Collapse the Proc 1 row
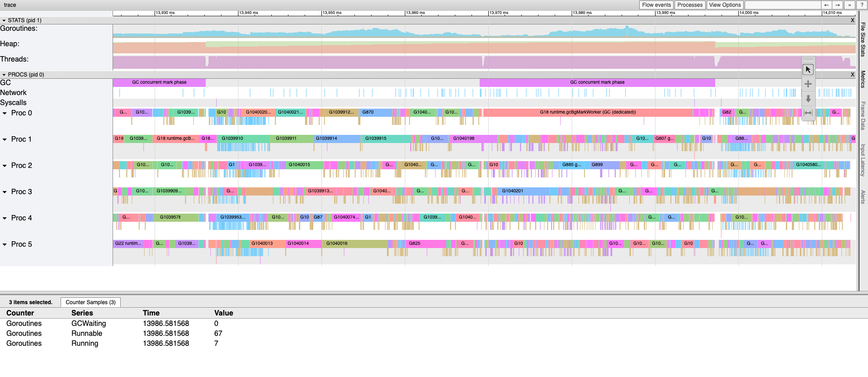The image size is (868, 377). [x=5, y=139]
